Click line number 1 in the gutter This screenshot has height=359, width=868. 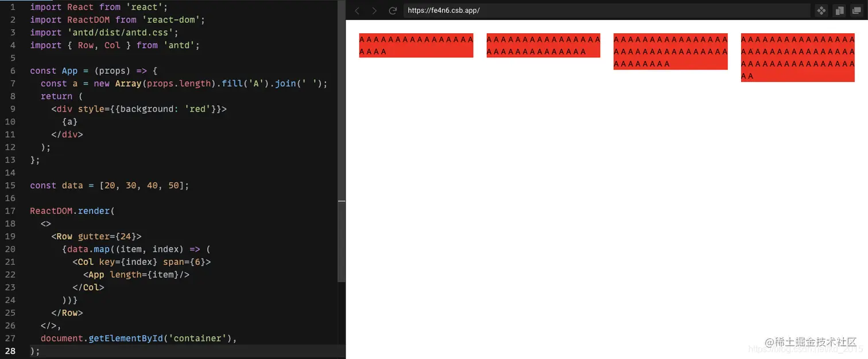point(13,7)
